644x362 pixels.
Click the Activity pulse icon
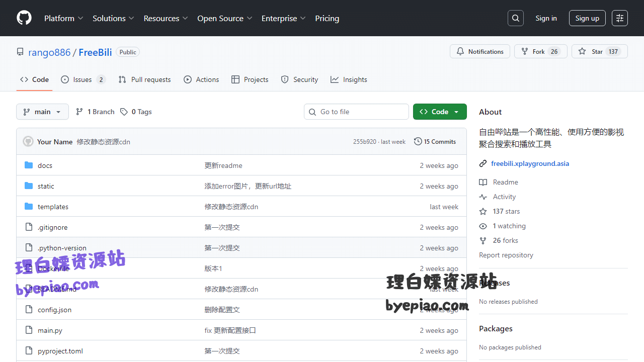point(483,197)
